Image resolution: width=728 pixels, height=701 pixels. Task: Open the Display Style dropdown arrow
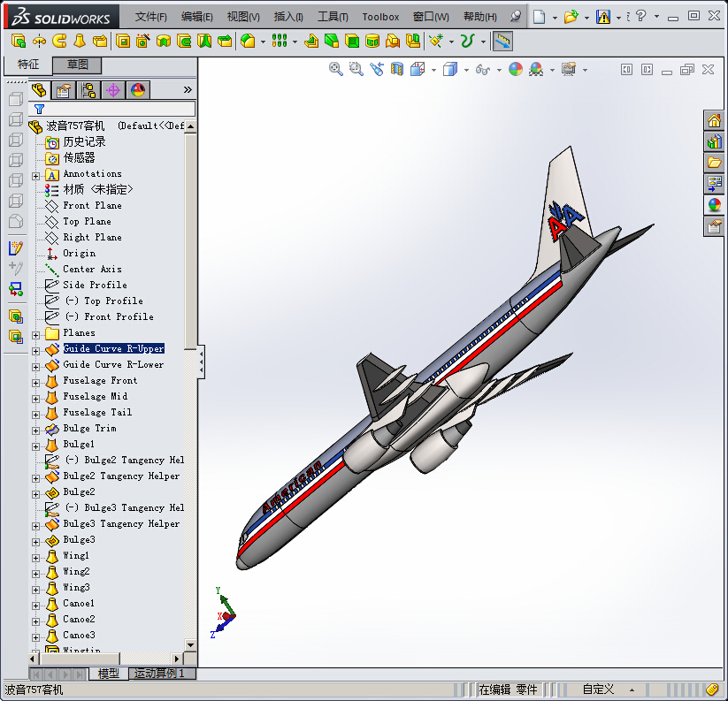pos(466,70)
